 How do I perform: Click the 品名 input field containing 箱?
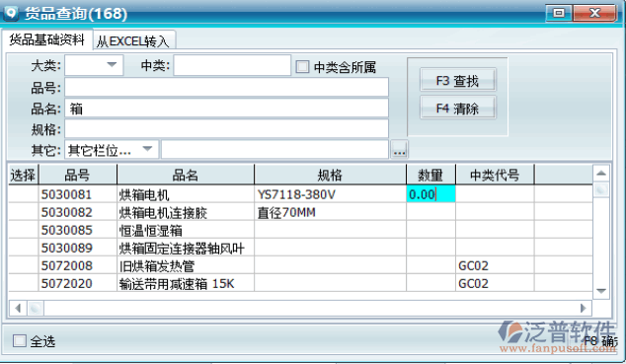point(226,109)
